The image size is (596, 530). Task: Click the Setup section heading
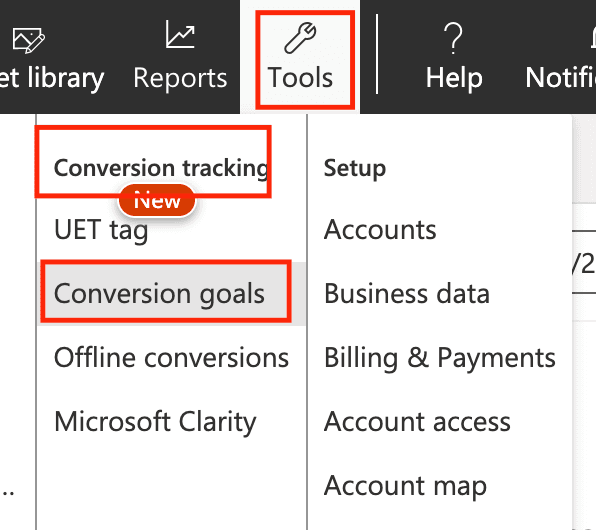point(355,169)
